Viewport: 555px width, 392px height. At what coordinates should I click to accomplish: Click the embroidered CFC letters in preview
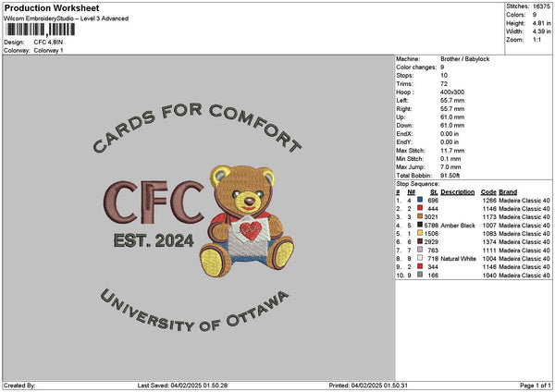point(154,202)
